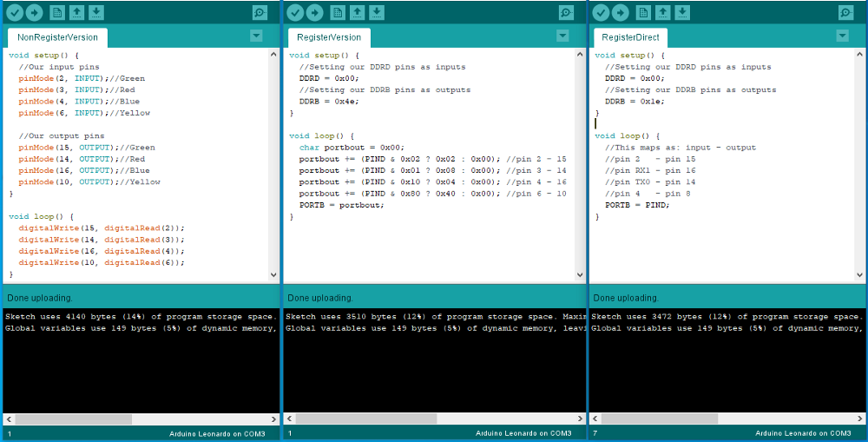Create New sketch in the NonRegisterVersion window
The image size is (868, 442).
point(57,12)
